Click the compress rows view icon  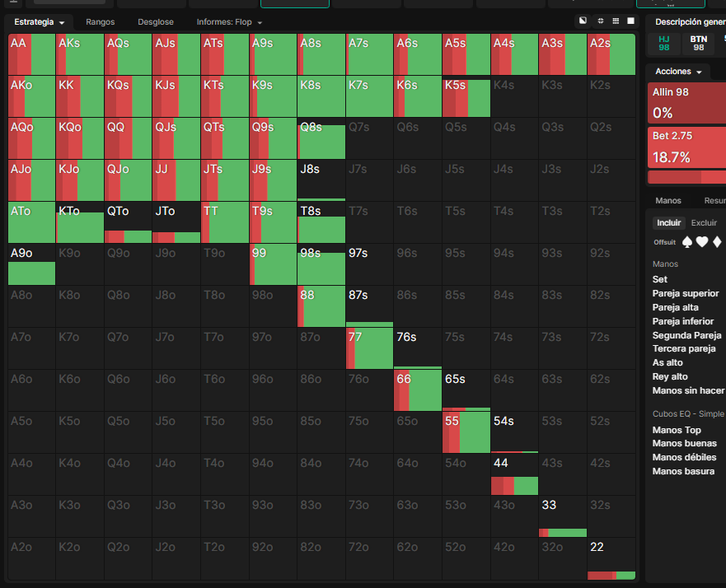601,21
